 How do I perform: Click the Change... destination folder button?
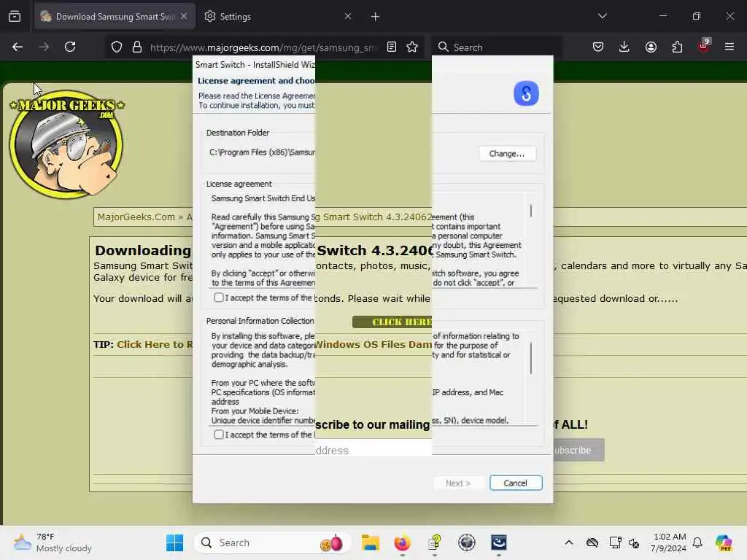pyautogui.click(x=507, y=153)
